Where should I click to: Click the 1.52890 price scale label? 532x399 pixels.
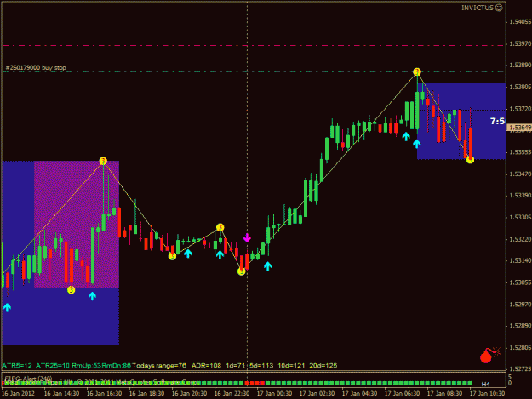pyautogui.click(x=520, y=326)
